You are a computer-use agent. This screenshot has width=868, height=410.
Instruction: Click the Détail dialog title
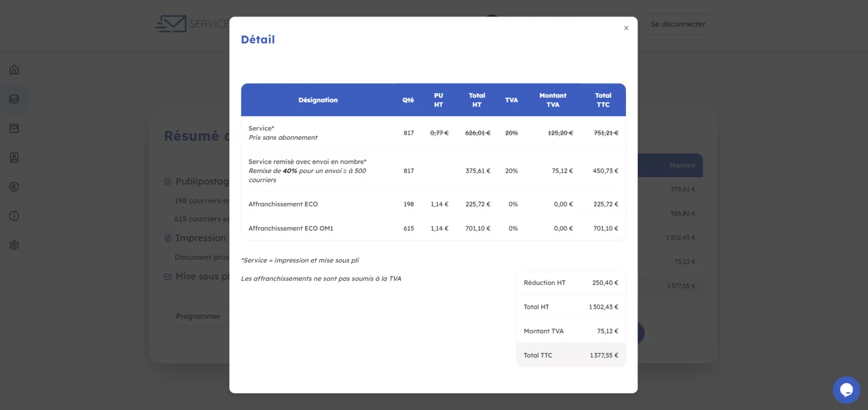[x=258, y=39]
